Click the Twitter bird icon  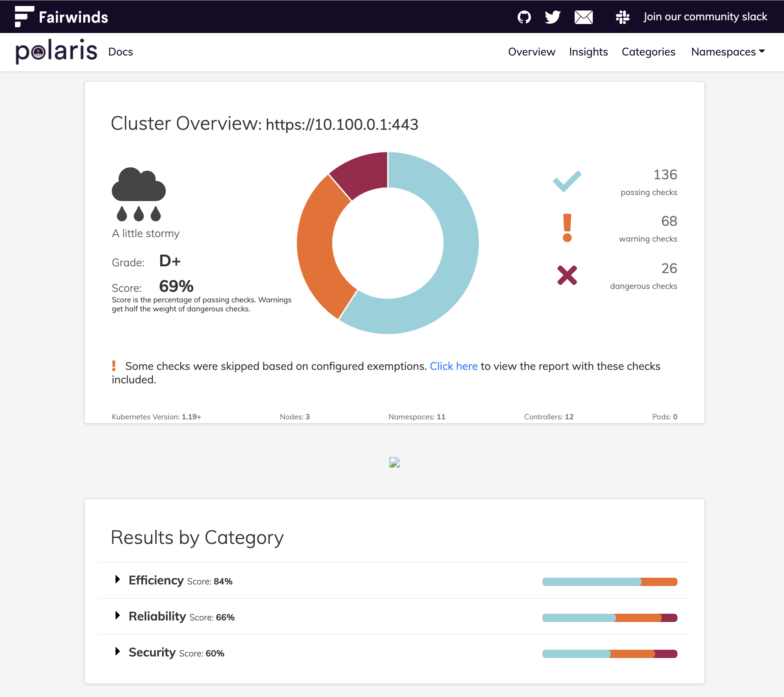(x=553, y=17)
